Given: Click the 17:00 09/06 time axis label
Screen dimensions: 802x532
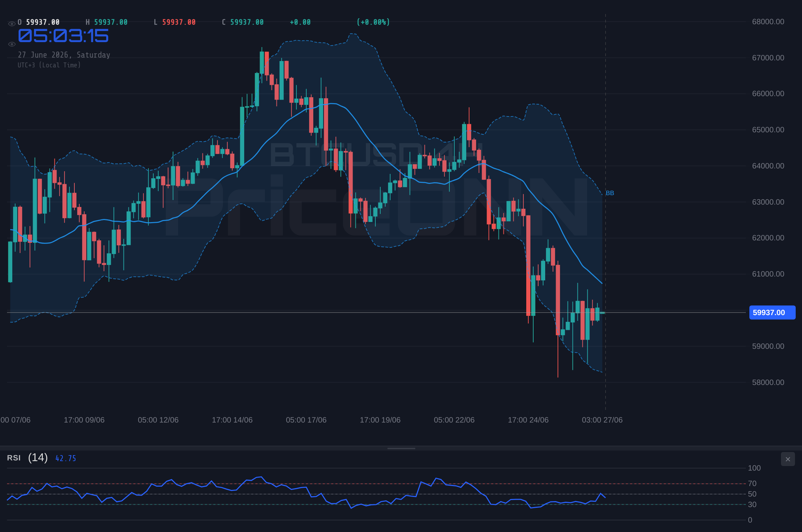Looking at the screenshot, I should coord(84,420).
